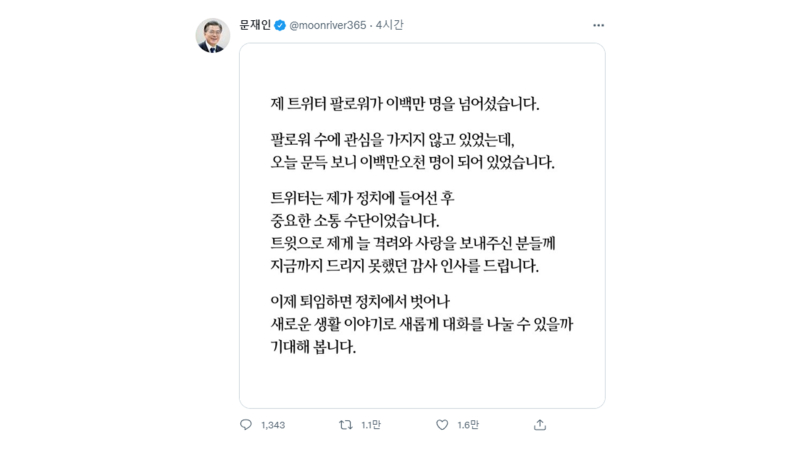This screenshot has width=800, height=450.
Task: Click the retweet arrows icon
Action: coord(345,425)
